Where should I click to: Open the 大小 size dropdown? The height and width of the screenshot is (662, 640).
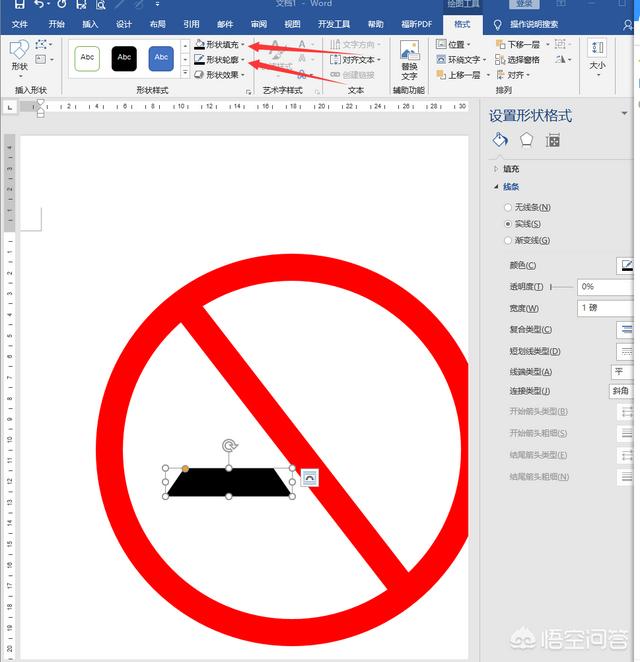(597, 58)
